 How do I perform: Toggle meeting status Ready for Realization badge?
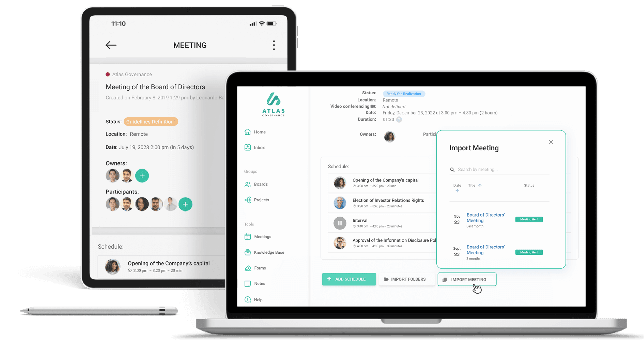pyautogui.click(x=404, y=93)
